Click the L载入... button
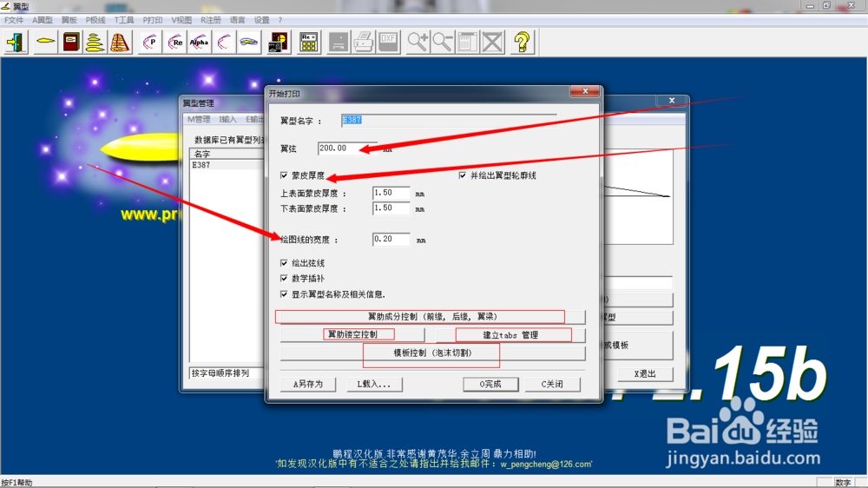This screenshot has height=488, width=868. 373,384
